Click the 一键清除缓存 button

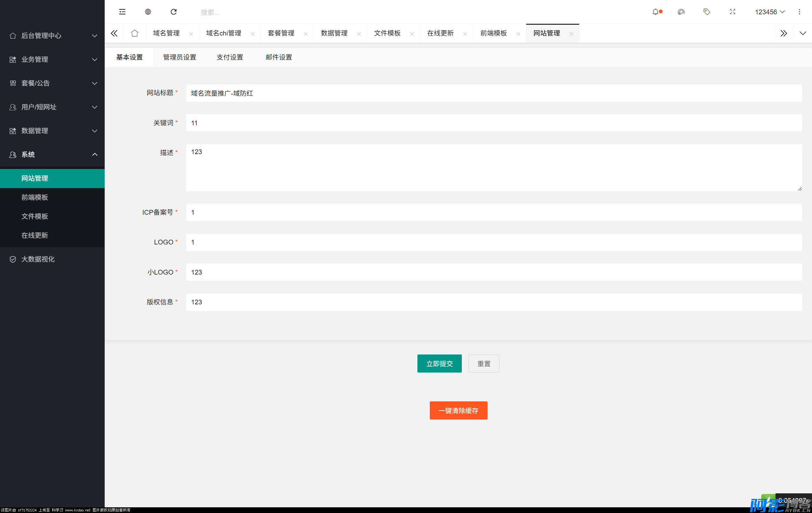458,410
